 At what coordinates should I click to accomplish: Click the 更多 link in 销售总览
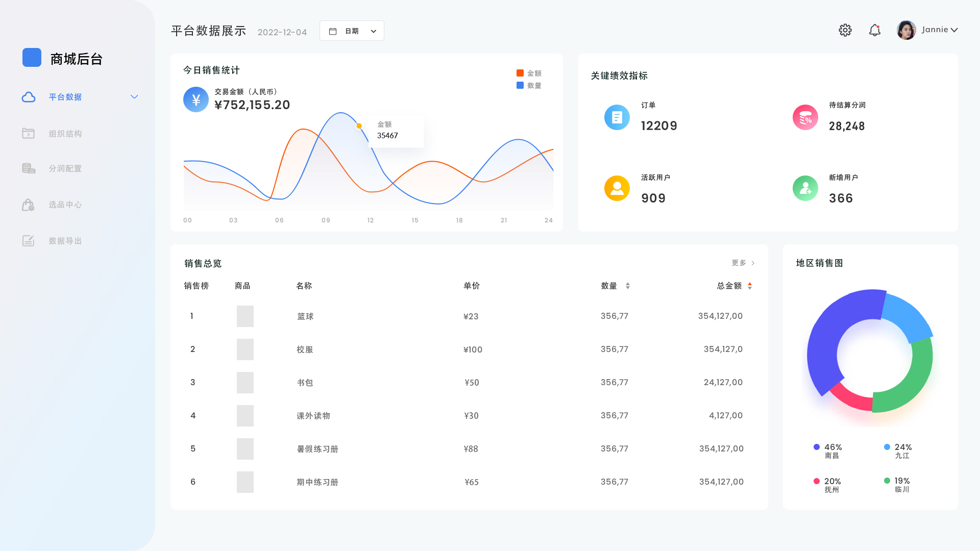point(743,263)
